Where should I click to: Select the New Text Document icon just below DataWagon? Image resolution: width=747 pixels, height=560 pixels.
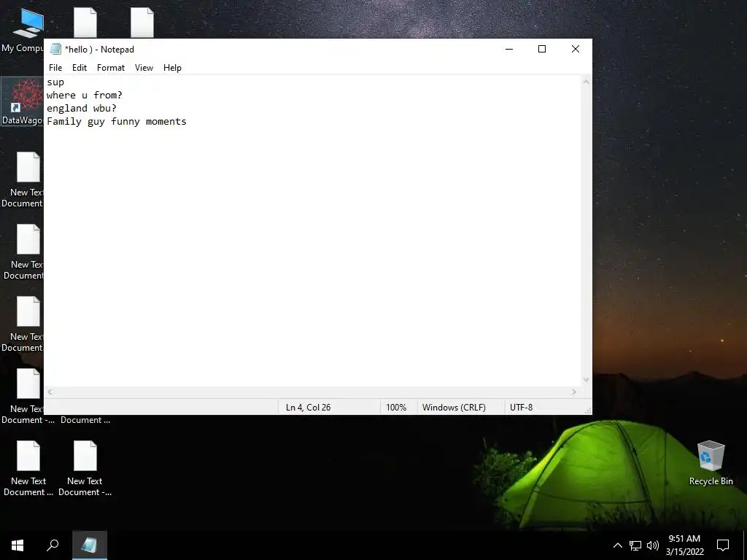tap(22, 179)
